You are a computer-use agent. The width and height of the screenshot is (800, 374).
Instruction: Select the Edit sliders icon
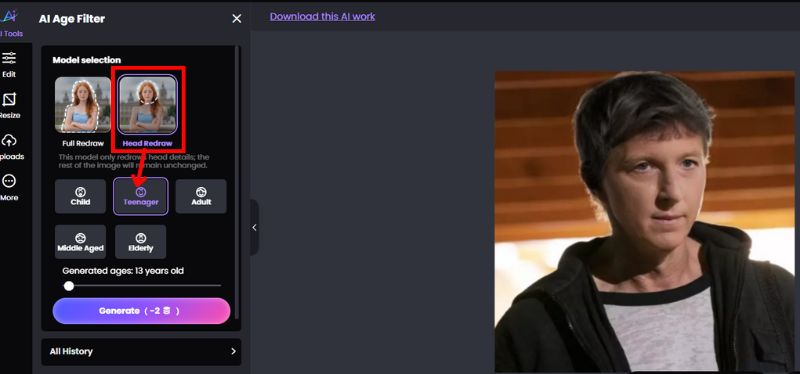(x=9, y=64)
